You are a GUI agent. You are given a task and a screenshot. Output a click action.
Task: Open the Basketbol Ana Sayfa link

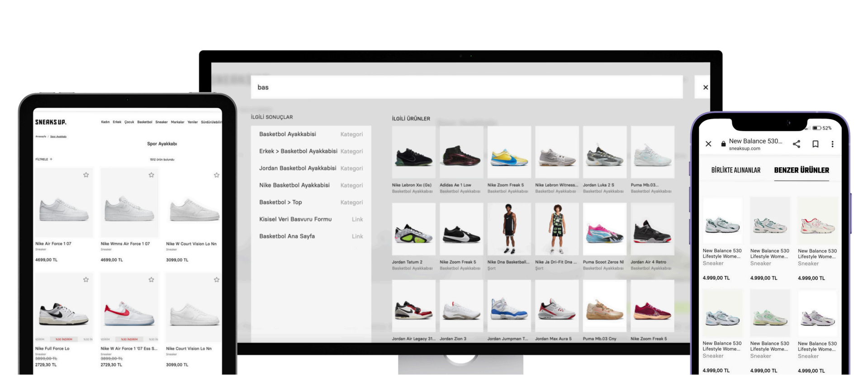click(x=287, y=236)
